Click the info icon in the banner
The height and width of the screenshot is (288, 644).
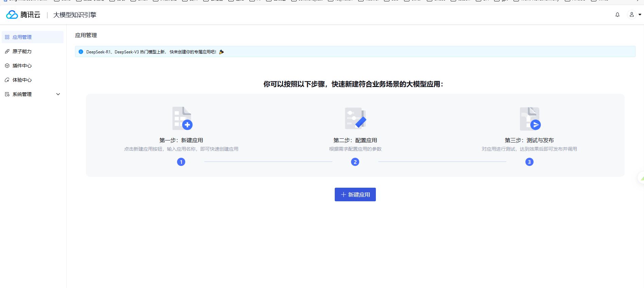click(81, 52)
